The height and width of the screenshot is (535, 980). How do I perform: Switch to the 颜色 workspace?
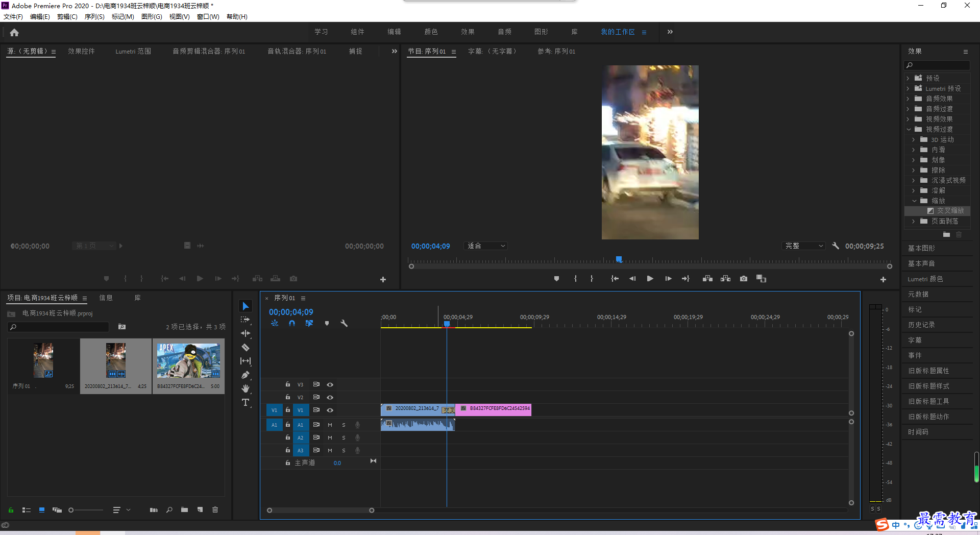431,32
